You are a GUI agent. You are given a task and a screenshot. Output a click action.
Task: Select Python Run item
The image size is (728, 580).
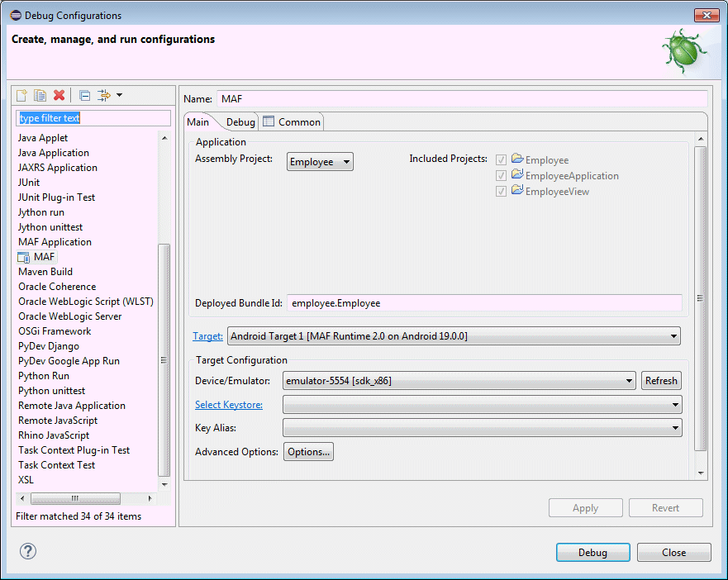point(44,376)
